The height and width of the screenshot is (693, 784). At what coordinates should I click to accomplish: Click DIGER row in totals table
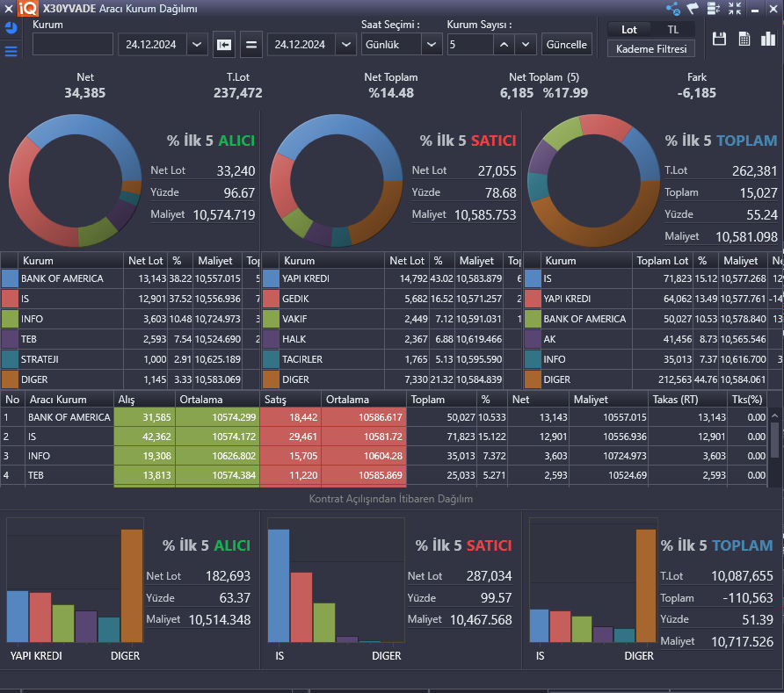[653, 379]
